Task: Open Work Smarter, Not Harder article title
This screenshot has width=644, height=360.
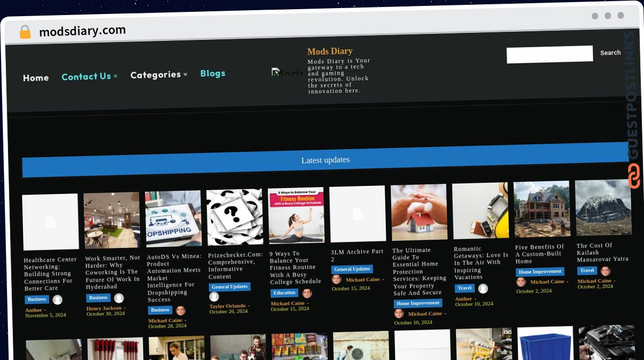Action: [113, 272]
